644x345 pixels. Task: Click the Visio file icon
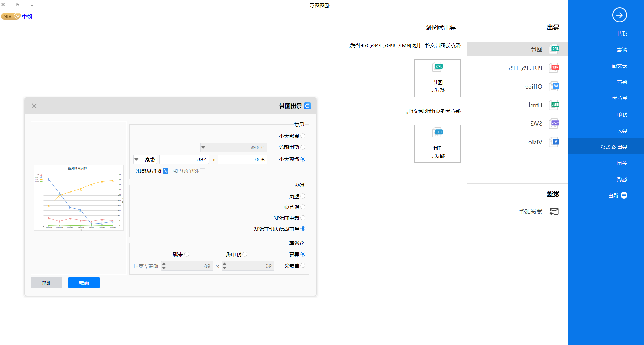point(554,142)
